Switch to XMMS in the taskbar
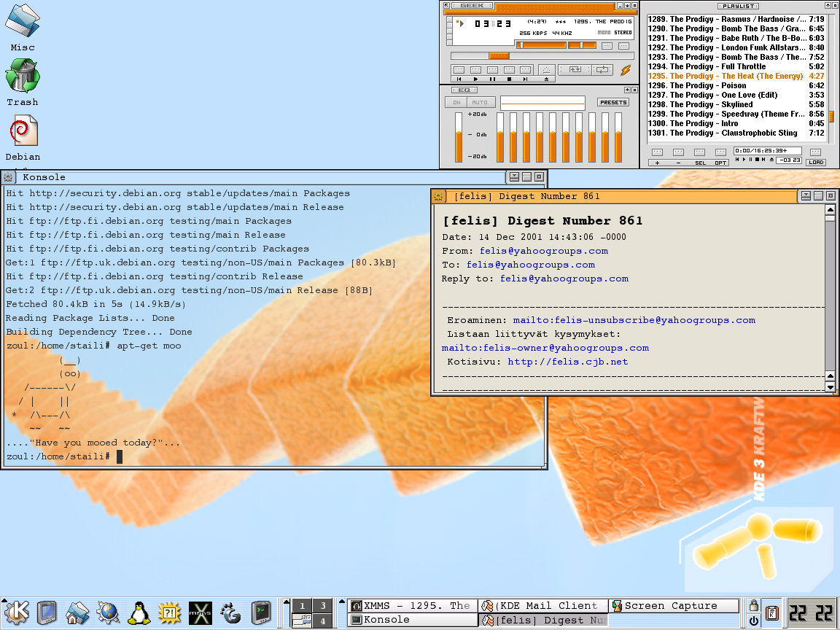Screen dimensions: 840x630 (x=413, y=606)
